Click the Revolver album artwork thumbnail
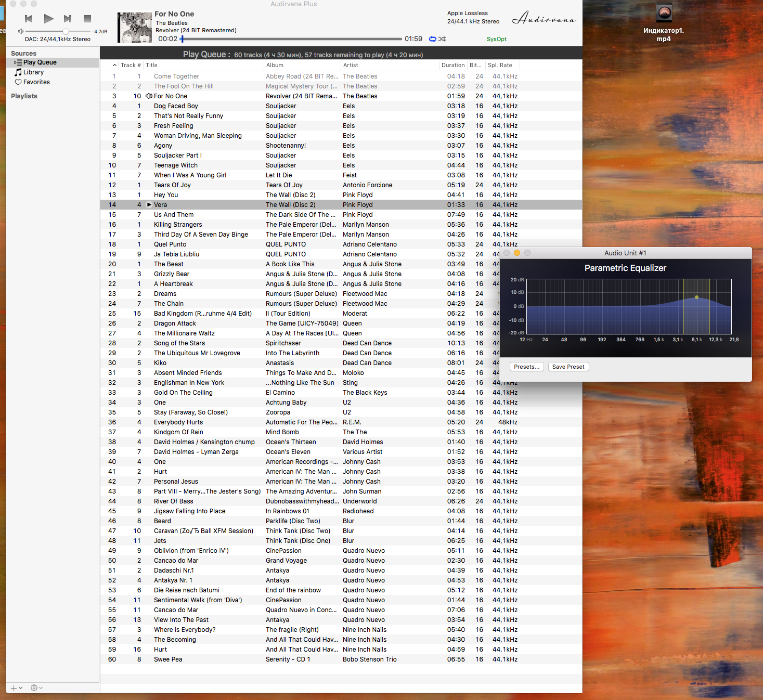 [x=135, y=28]
